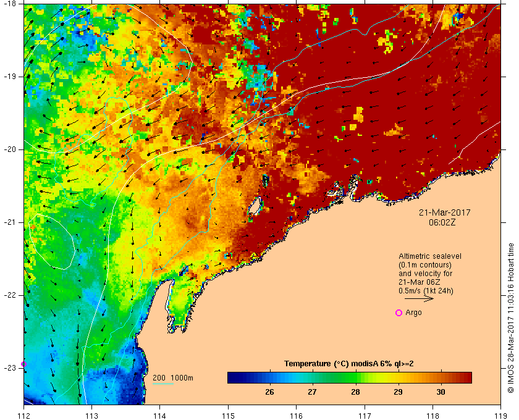This screenshot has width=519, height=420.
Task: Click the latitude axis label -22
Action: tap(9, 295)
